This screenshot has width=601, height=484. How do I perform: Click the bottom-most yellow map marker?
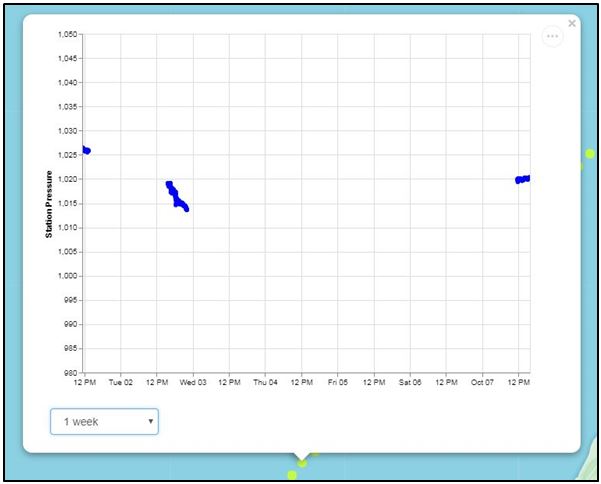(292, 475)
